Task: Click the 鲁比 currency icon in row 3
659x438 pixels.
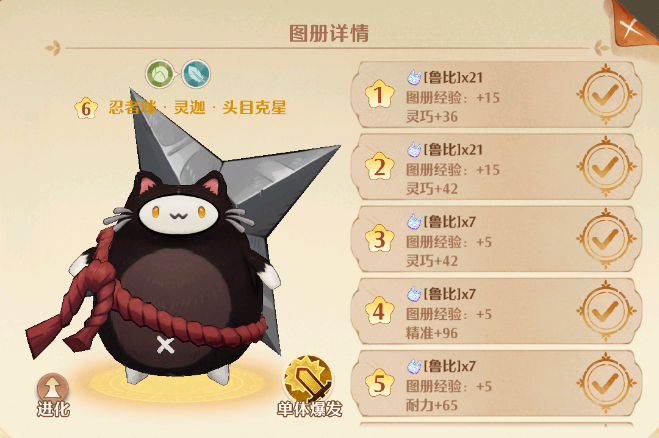Action: 414,222
